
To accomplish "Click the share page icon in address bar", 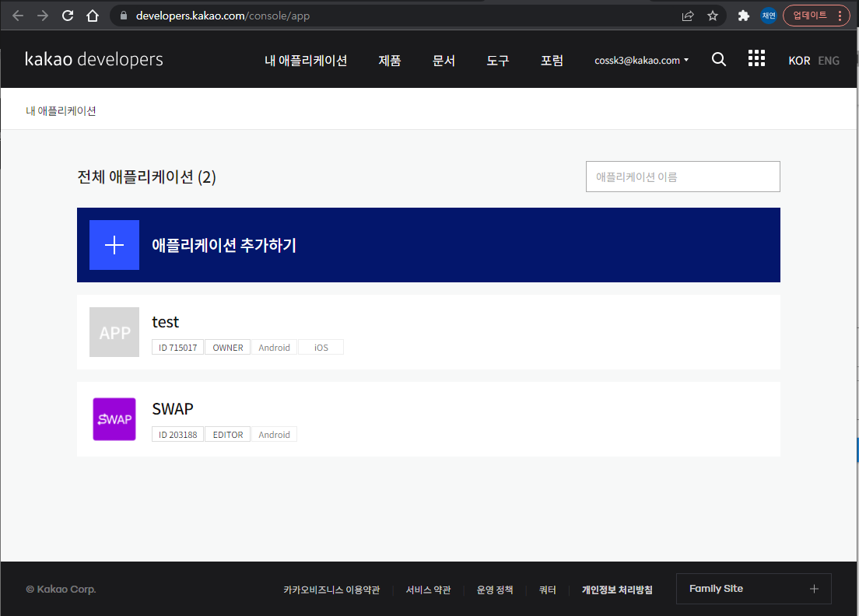I will 688,16.
